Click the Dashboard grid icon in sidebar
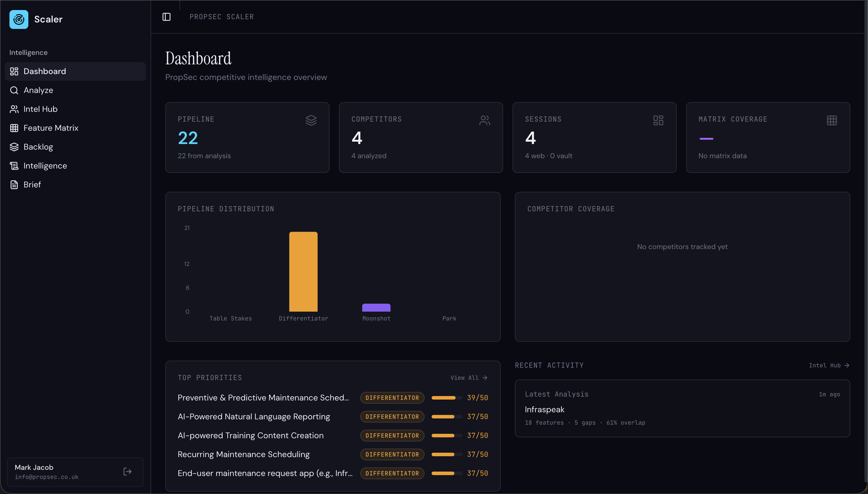 pyautogui.click(x=14, y=71)
